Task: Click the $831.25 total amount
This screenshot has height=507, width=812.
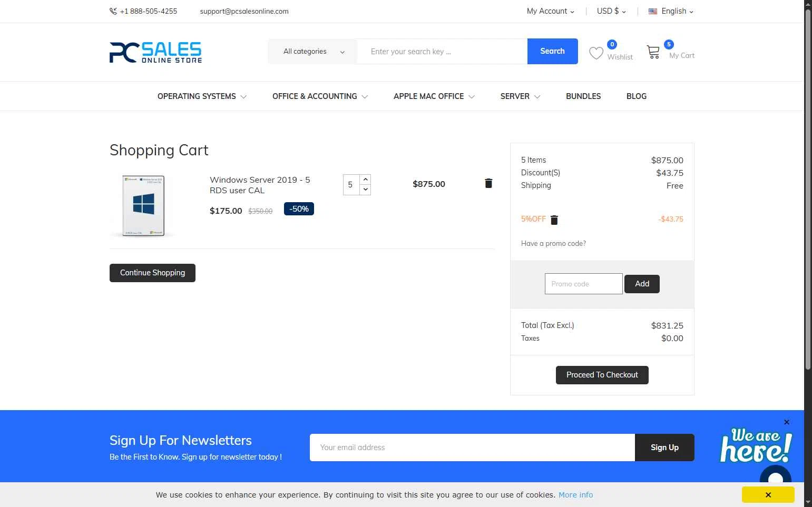Action: click(x=667, y=326)
